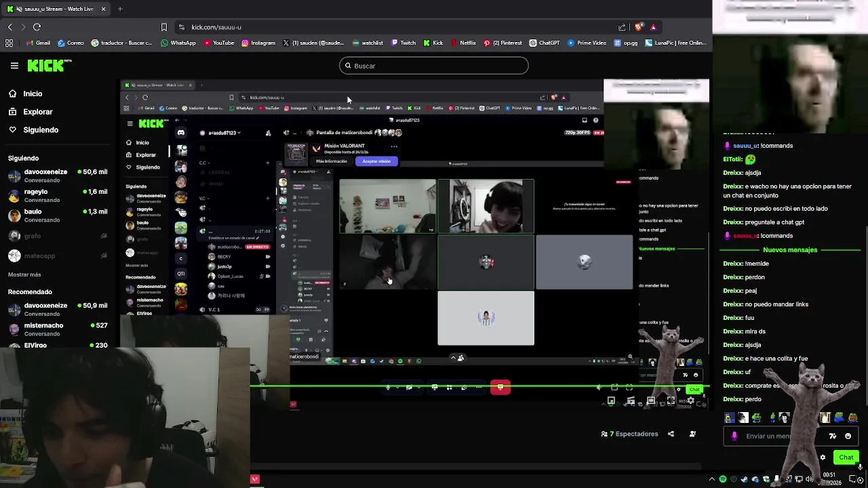This screenshot has width=868, height=488.
Task: Click red stop button in stream player
Action: click(500, 388)
